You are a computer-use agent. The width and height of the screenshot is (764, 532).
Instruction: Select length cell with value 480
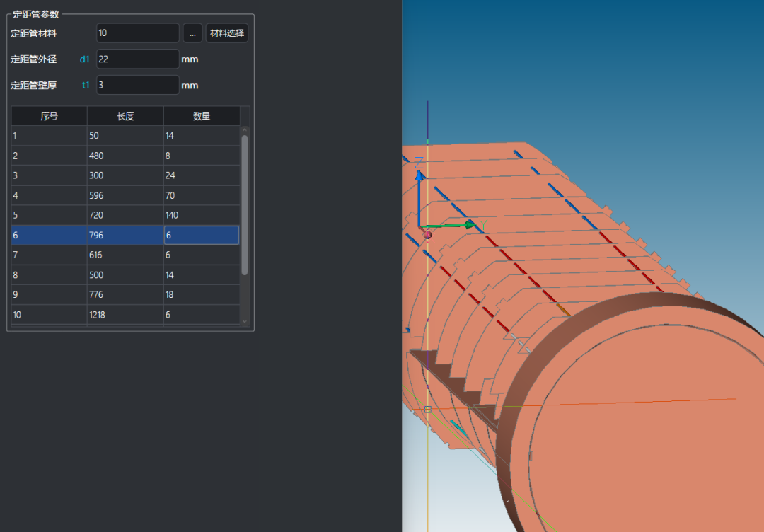click(125, 156)
